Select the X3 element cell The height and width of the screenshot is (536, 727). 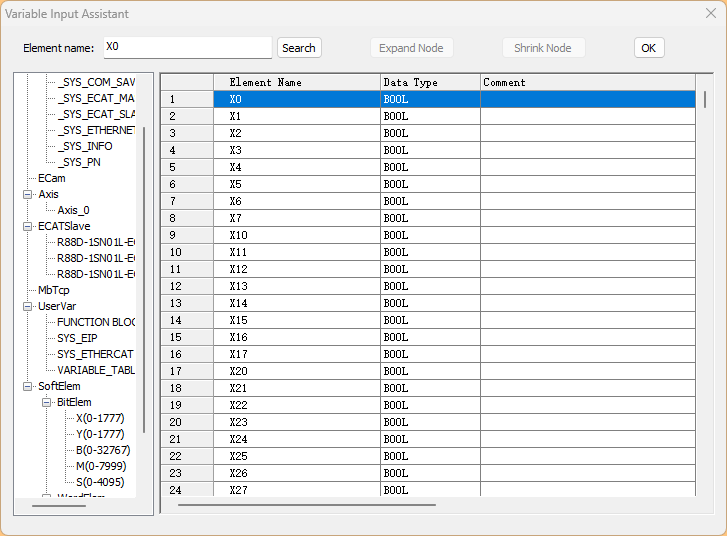(x=297, y=150)
